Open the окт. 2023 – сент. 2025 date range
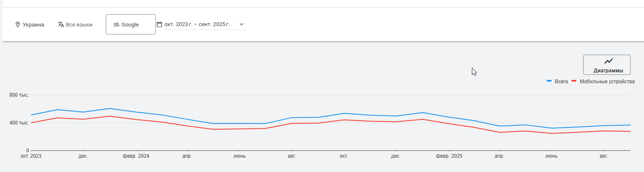This screenshot has height=172, width=644. (x=197, y=25)
